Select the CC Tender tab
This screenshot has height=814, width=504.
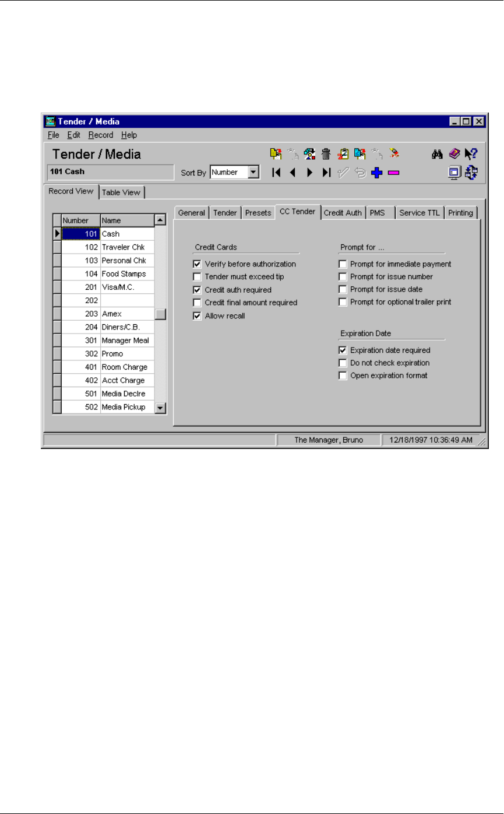coord(298,212)
